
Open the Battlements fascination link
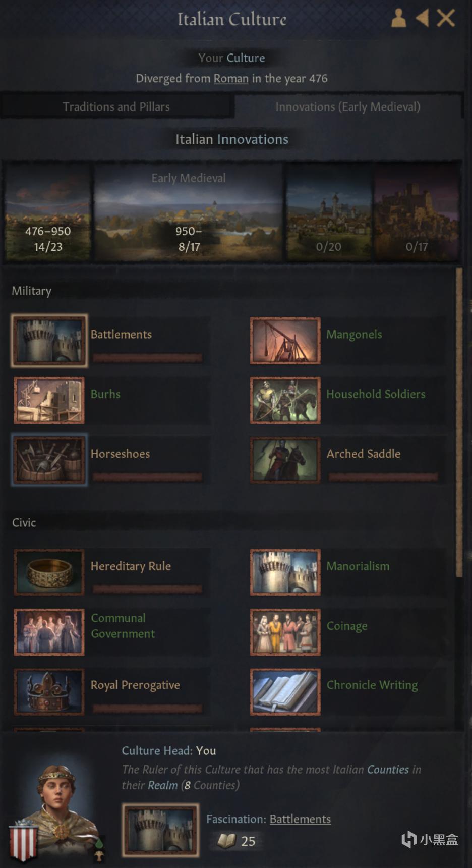300,819
